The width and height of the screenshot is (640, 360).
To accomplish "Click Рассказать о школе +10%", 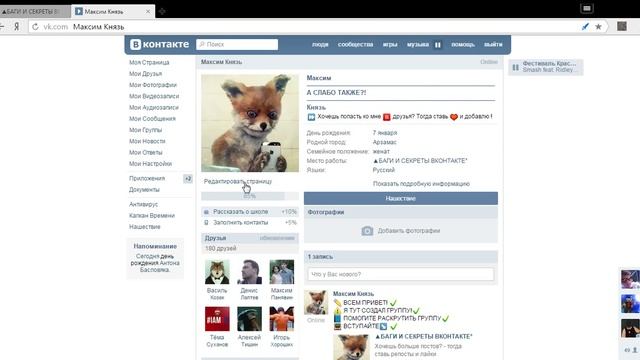I will click(250, 212).
